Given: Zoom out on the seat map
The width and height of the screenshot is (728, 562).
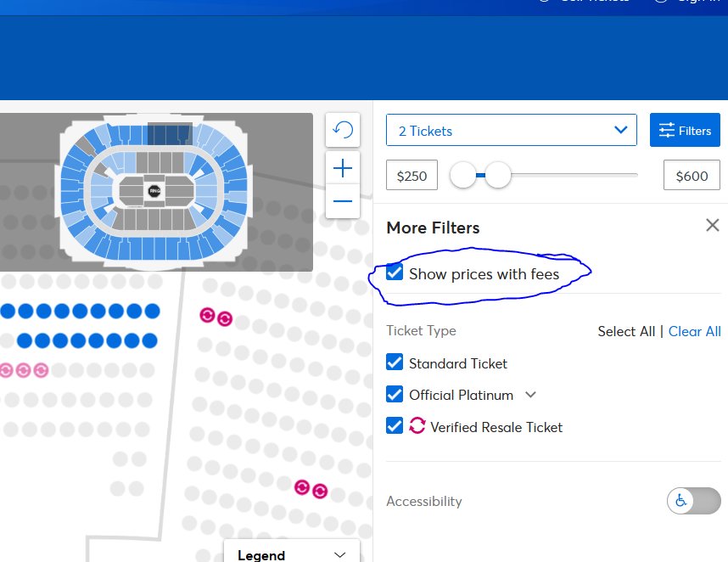Looking at the screenshot, I should point(343,201).
